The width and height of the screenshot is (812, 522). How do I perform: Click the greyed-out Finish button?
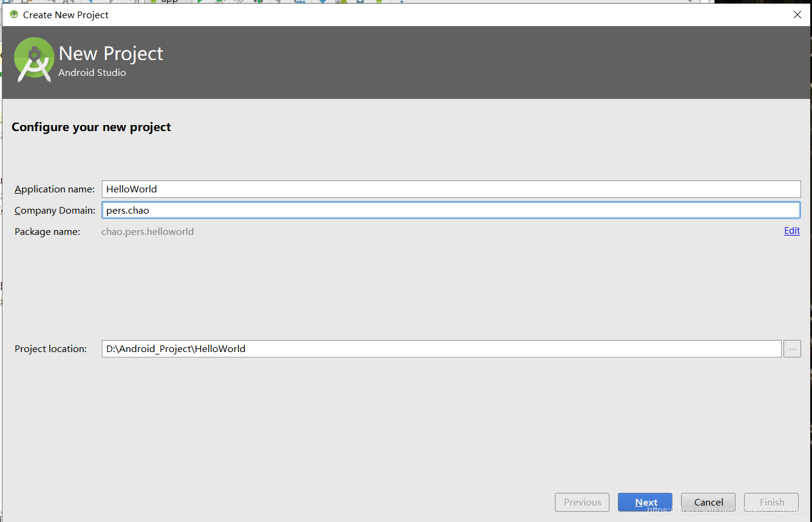point(771,502)
